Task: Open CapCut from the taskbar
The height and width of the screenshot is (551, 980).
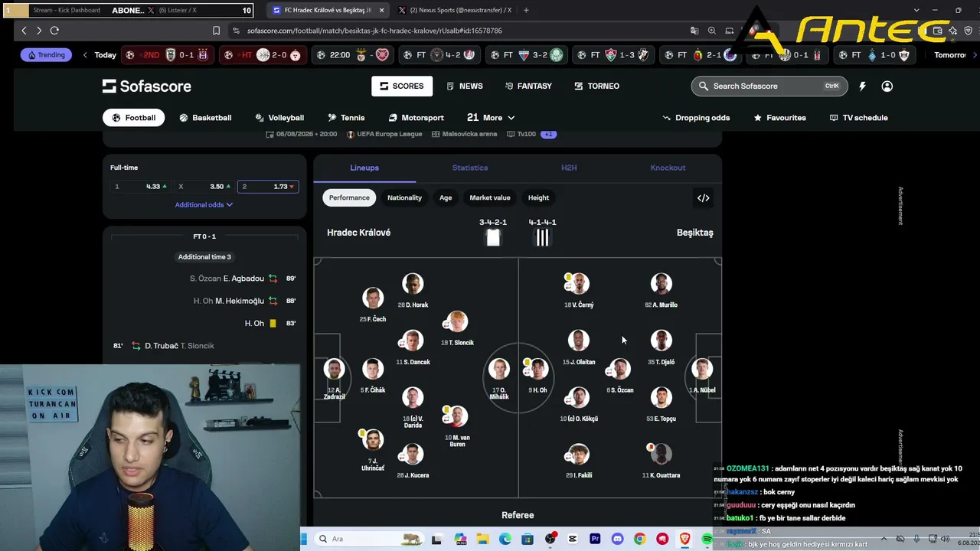Action: (x=573, y=539)
